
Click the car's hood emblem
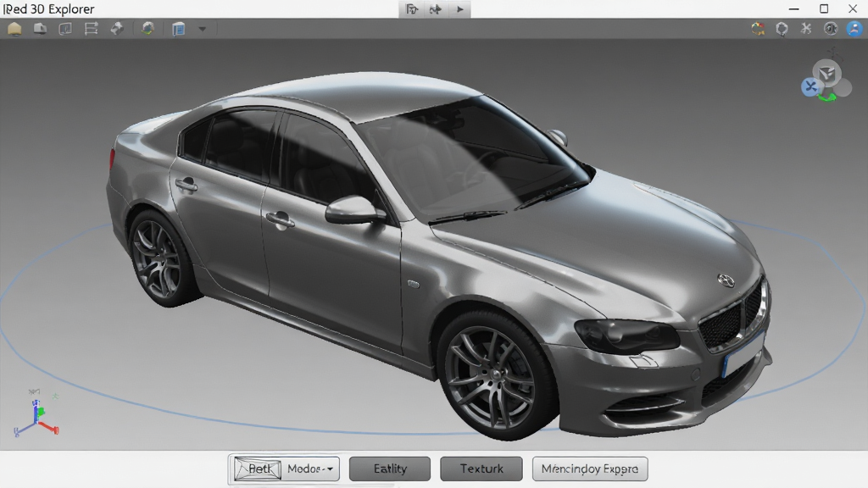pos(726,280)
